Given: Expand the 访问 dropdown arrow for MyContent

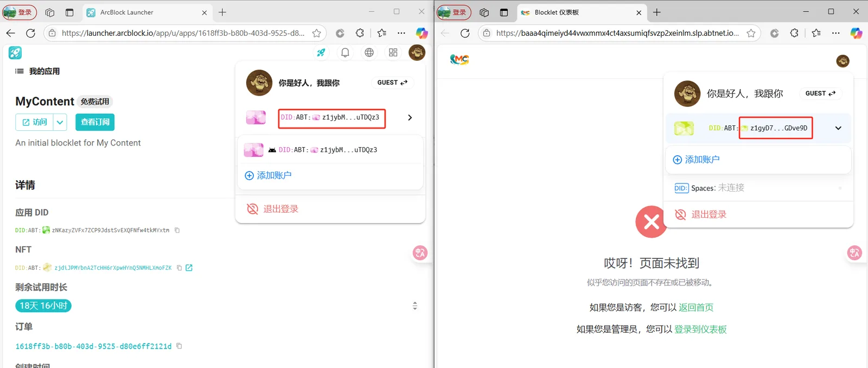Looking at the screenshot, I should [60, 122].
